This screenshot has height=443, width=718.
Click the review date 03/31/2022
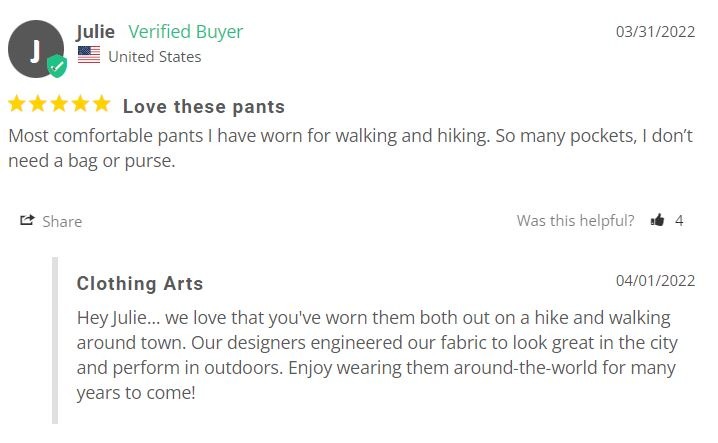pyautogui.click(x=655, y=32)
